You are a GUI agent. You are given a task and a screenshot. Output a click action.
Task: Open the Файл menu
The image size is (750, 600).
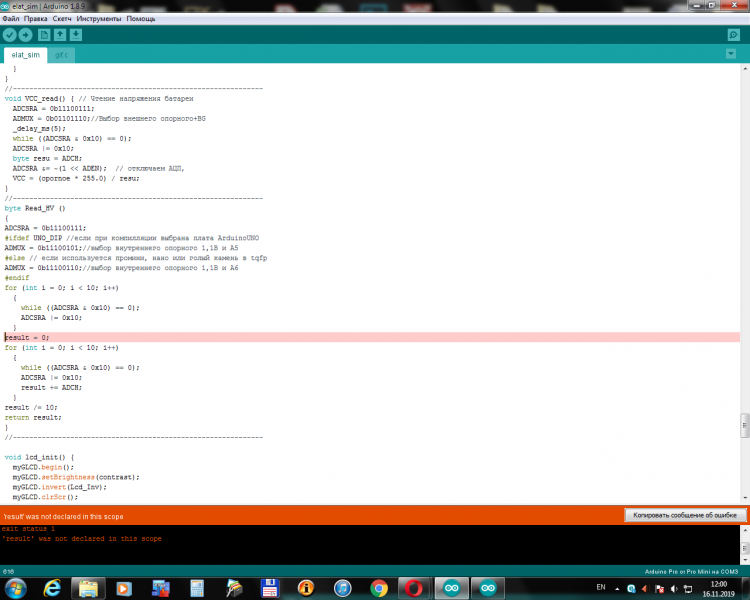(x=11, y=19)
